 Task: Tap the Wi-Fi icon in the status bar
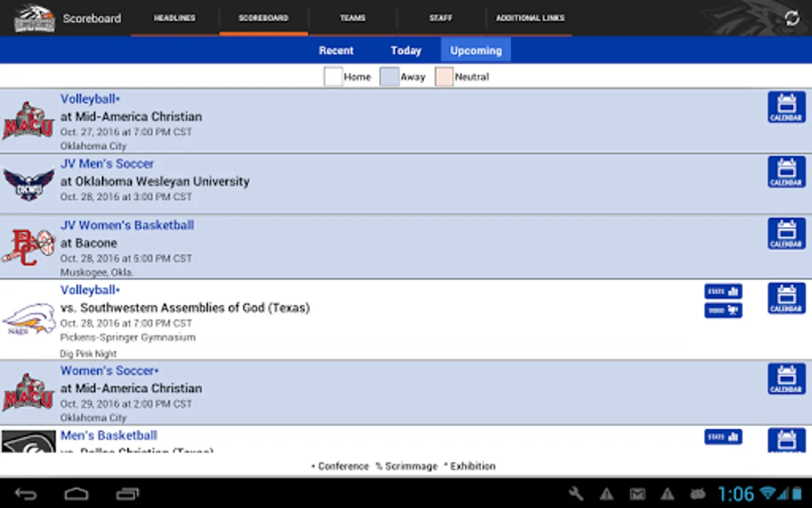click(768, 493)
